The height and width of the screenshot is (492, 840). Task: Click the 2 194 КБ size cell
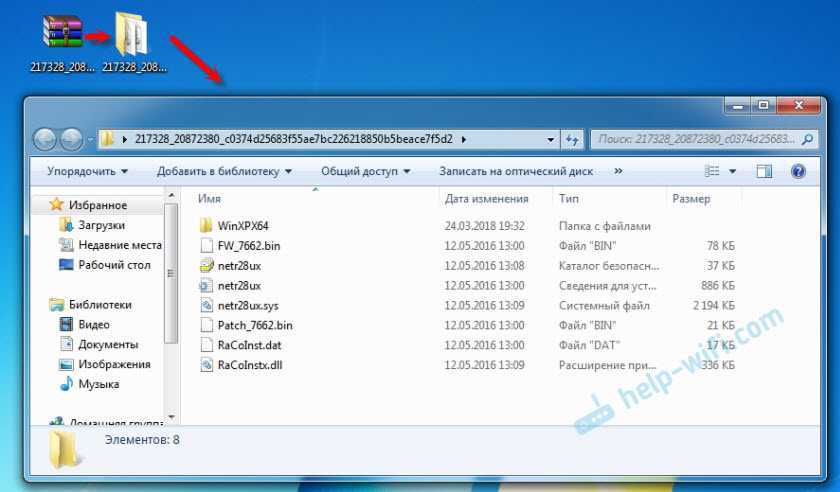tap(713, 305)
